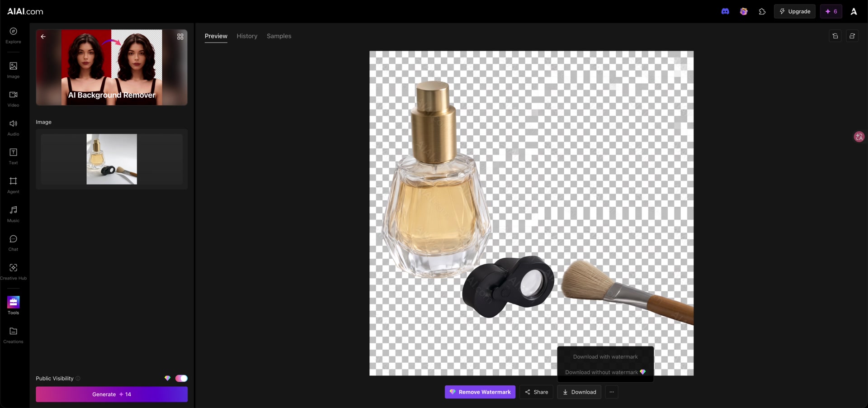868x408 pixels.
Task: Click the Remove Watermark button
Action: (x=480, y=392)
